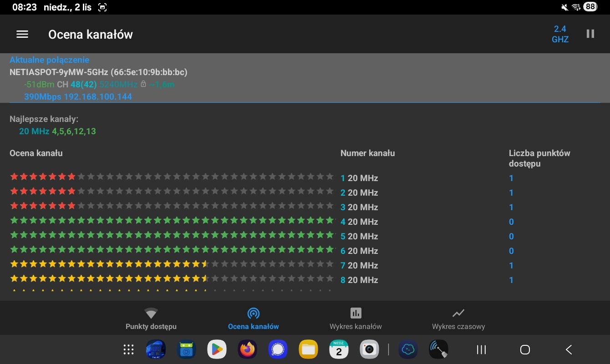Open the hamburger navigation menu
This screenshot has height=364, width=610.
point(22,34)
